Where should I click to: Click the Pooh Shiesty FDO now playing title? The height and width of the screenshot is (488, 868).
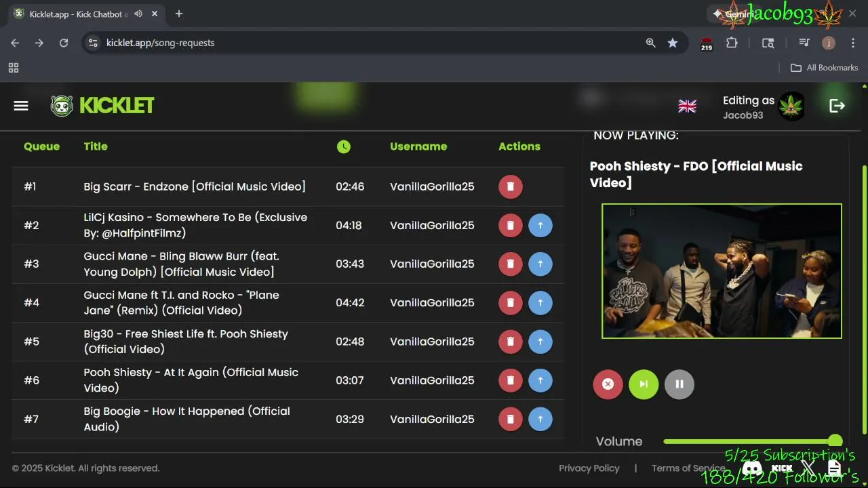point(696,174)
